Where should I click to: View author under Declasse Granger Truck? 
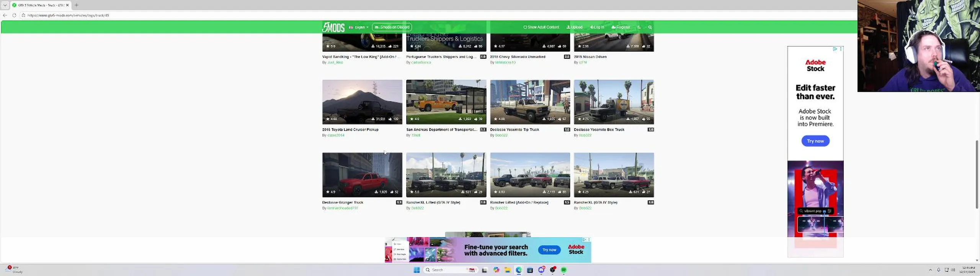343,208
